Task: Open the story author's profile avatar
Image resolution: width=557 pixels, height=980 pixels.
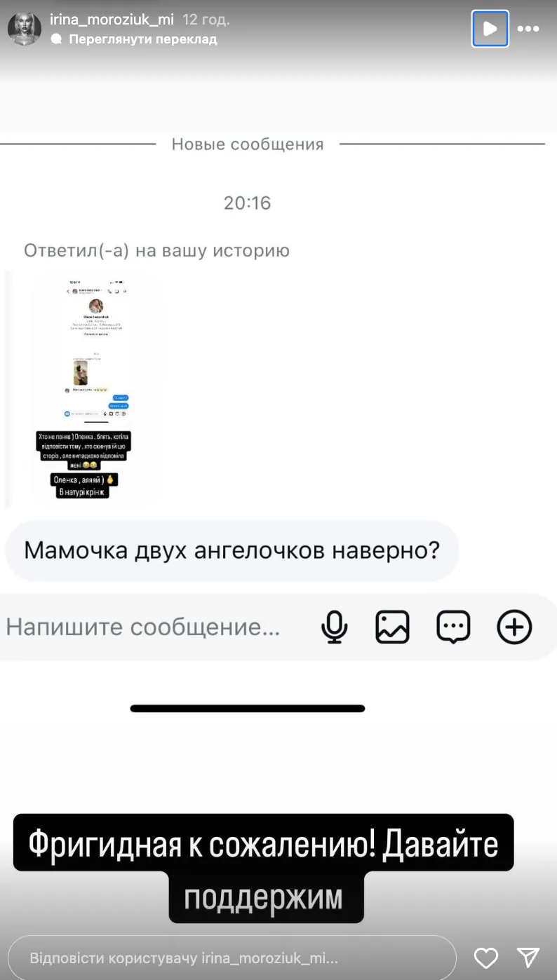Action: tap(24, 29)
